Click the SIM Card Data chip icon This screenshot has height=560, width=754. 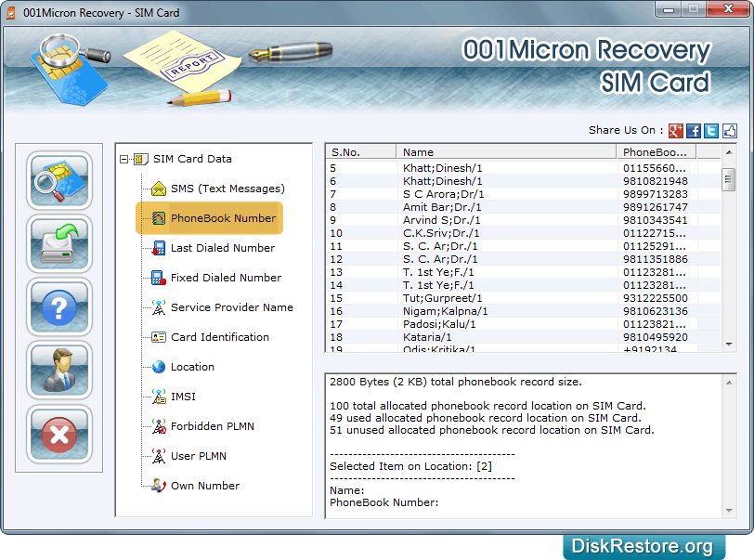click(x=140, y=159)
